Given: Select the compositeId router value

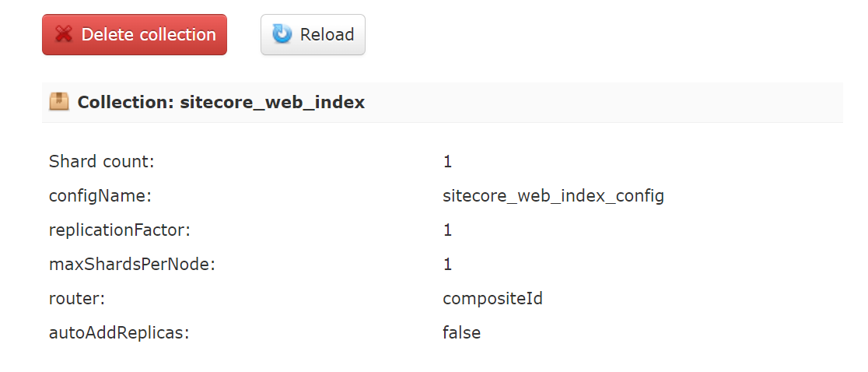Looking at the screenshot, I should (x=492, y=299).
